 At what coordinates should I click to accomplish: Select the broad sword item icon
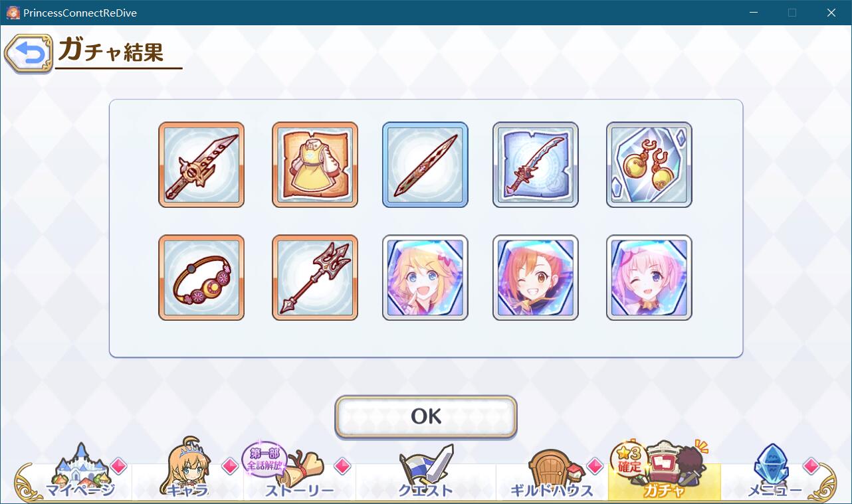tap(201, 165)
